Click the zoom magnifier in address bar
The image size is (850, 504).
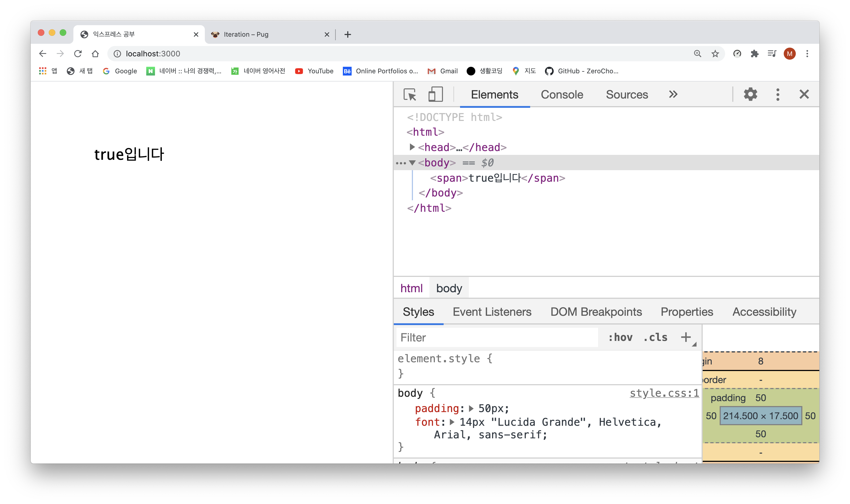point(697,54)
